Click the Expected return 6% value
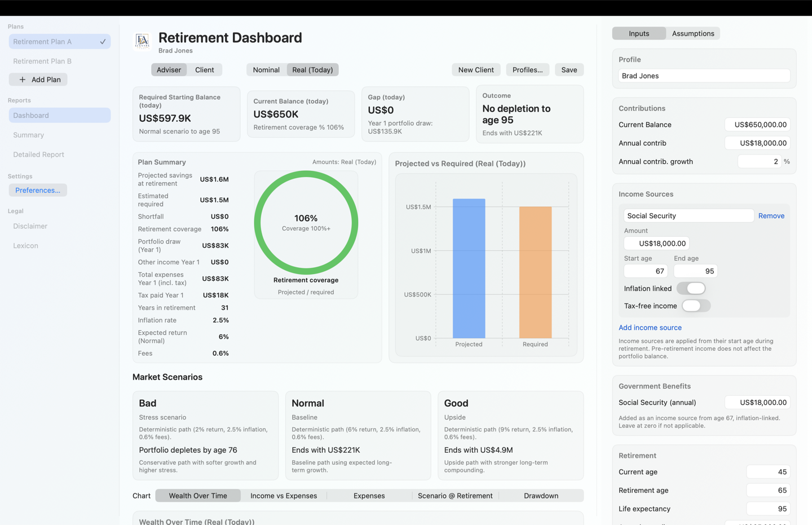The width and height of the screenshot is (812, 525). (224, 337)
